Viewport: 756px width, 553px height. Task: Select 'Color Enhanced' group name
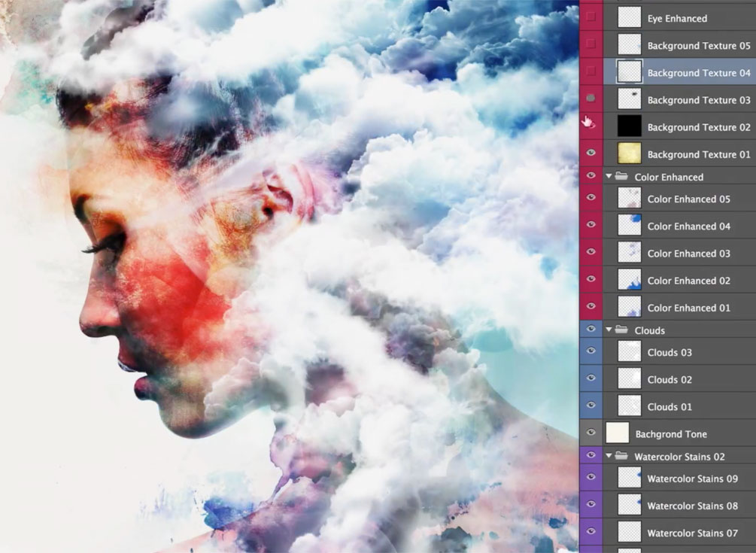tap(669, 177)
